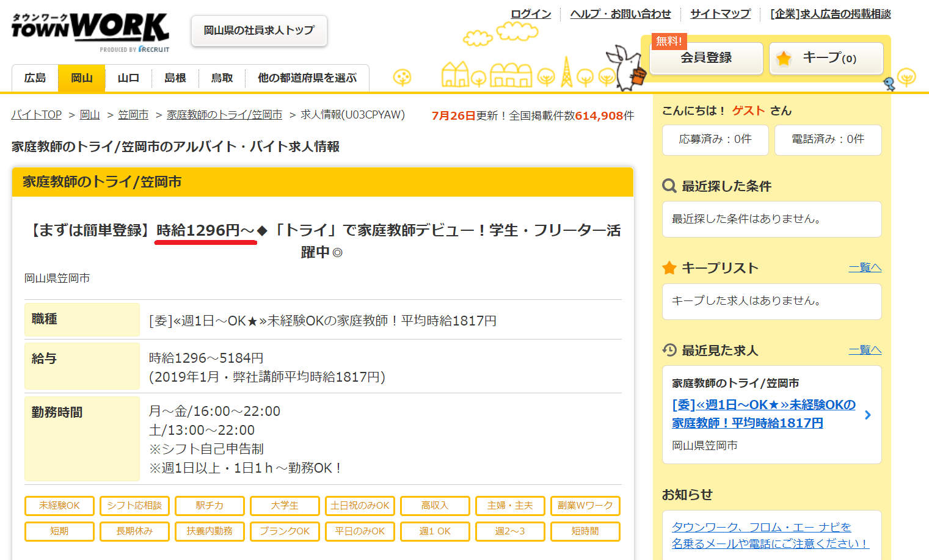Image resolution: width=929 pixels, height=560 pixels.
Task: Open 岡山県の社員求人トップ page
Action: coord(259,31)
